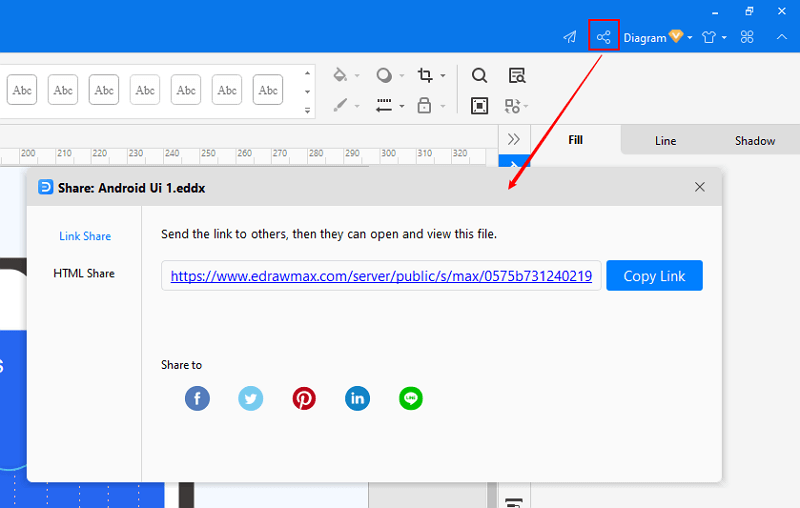Open the Diagram dropdown menu
The height and width of the screenshot is (508, 800).
click(658, 37)
